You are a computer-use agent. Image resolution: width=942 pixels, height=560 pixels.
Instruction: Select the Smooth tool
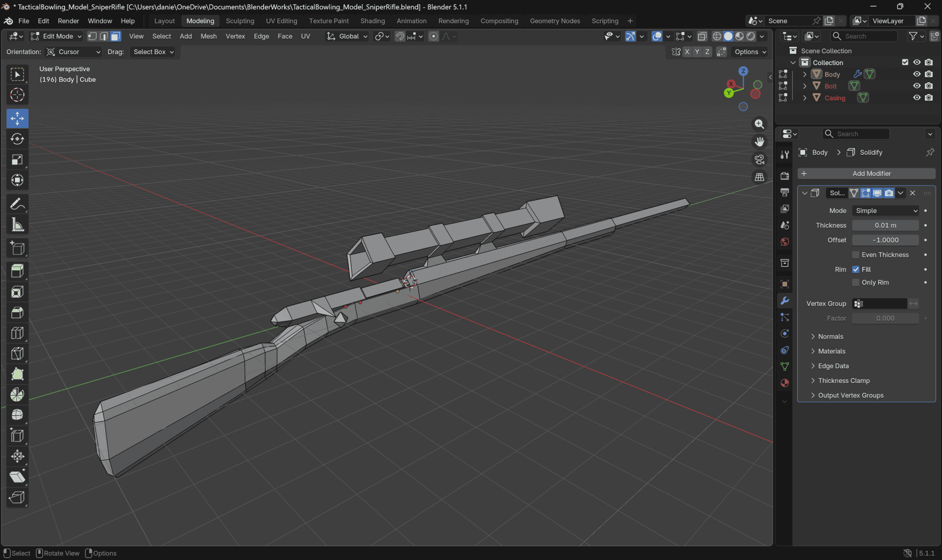(x=17, y=415)
